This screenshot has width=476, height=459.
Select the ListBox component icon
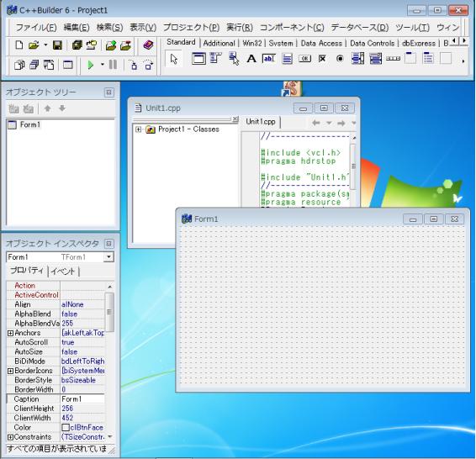357,58
